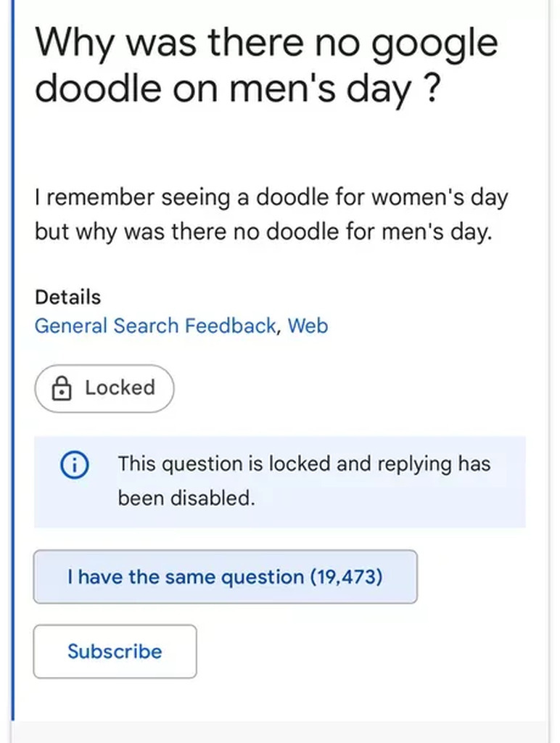The width and height of the screenshot is (560, 743).
Task: Click the locked and replying disabled message
Action: (304, 480)
